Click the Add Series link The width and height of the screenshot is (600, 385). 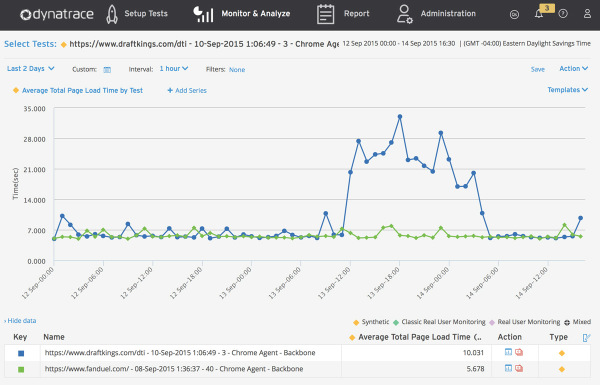pyautogui.click(x=187, y=91)
